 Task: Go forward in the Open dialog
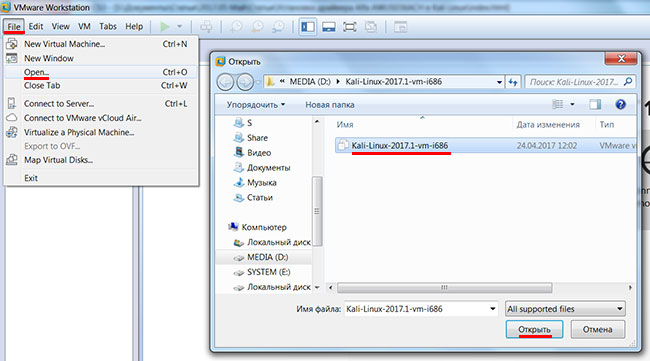point(245,82)
